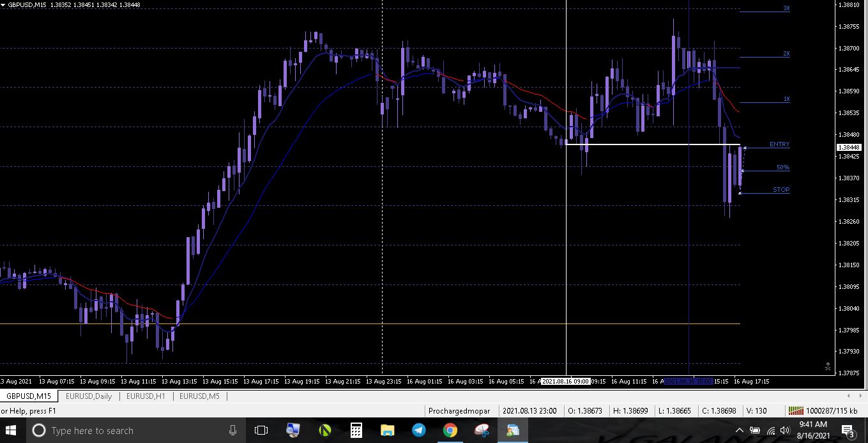Click the 13 Aug 19:15 time label
The image size is (868, 443).
point(303,381)
